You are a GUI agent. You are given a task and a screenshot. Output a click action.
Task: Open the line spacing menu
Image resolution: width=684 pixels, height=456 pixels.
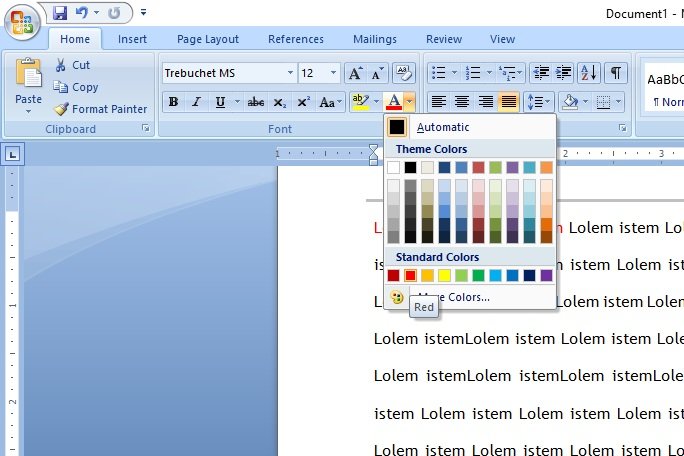(x=538, y=102)
